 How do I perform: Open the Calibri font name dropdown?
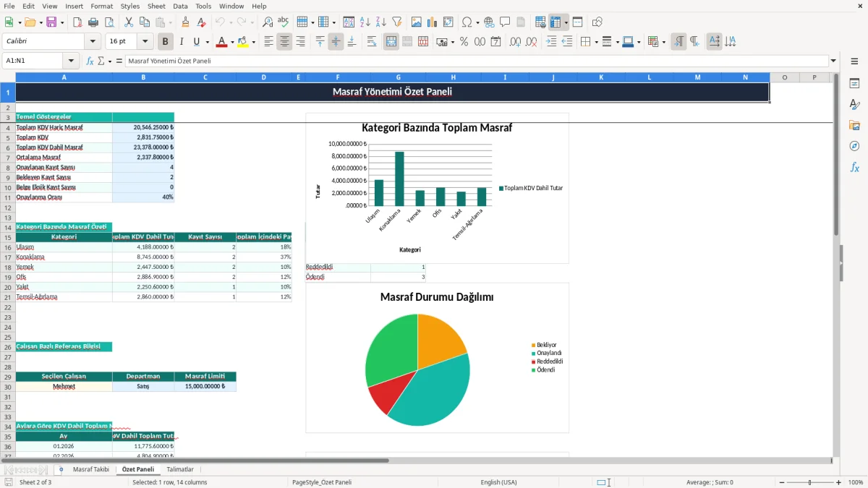(x=93, y=41)
